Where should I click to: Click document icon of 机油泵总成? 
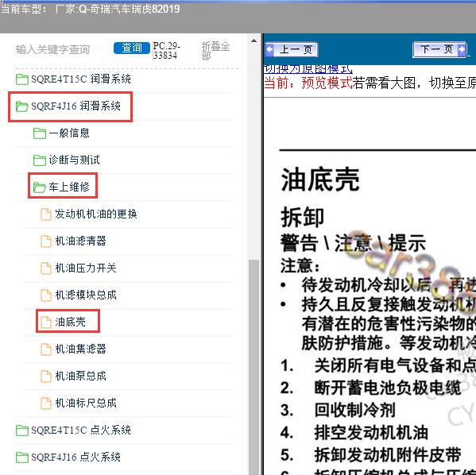point(46,377)
